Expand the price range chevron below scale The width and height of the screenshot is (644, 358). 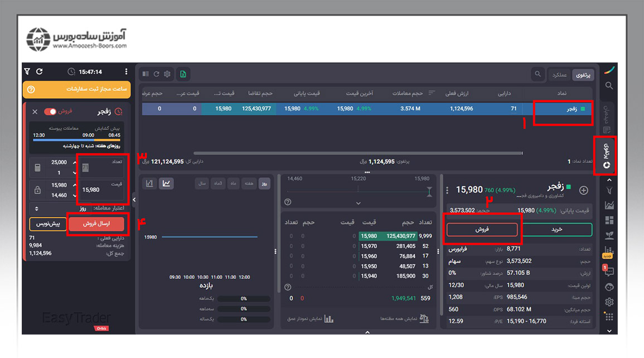[x=358, y=203]
